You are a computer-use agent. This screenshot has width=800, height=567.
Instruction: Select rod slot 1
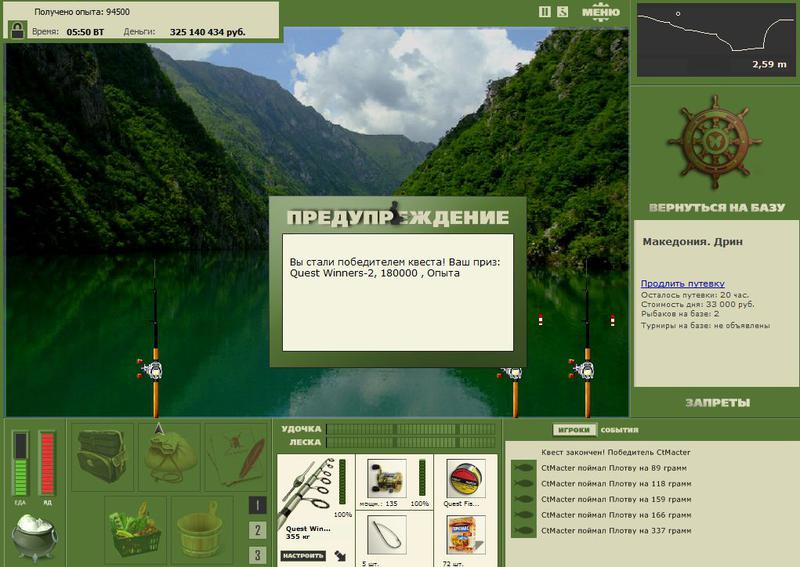coord(258,505)
